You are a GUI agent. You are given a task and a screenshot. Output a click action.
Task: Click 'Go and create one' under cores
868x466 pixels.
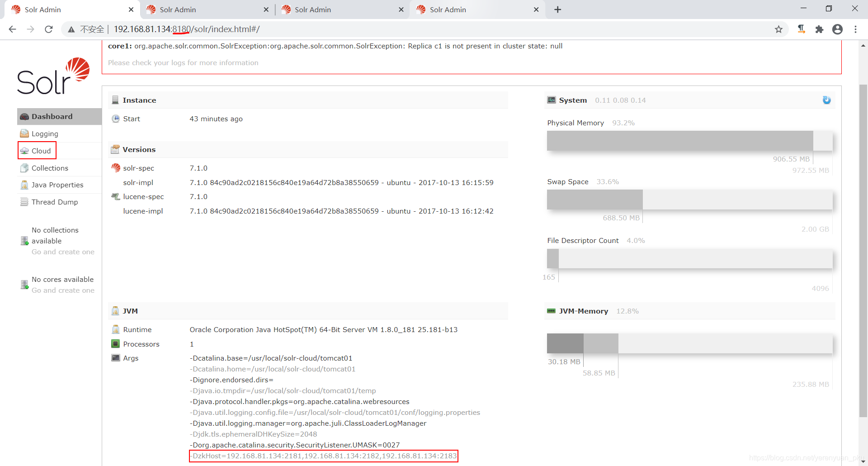[63, 290]
